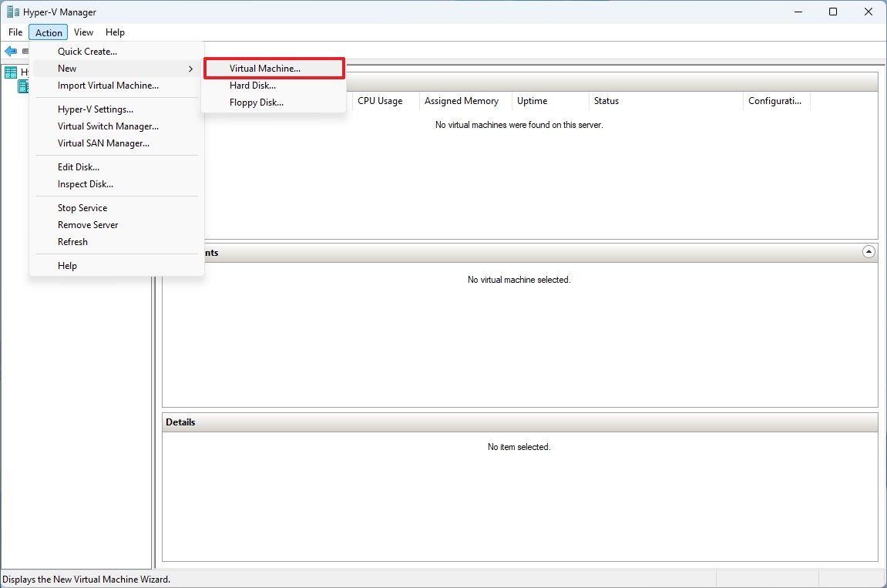
Task: Open Hyper-V Settings from the menu
Action: point(95,109)
